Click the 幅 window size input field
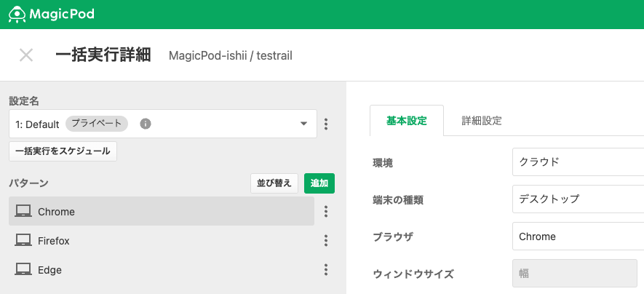 tap(575, 273)
